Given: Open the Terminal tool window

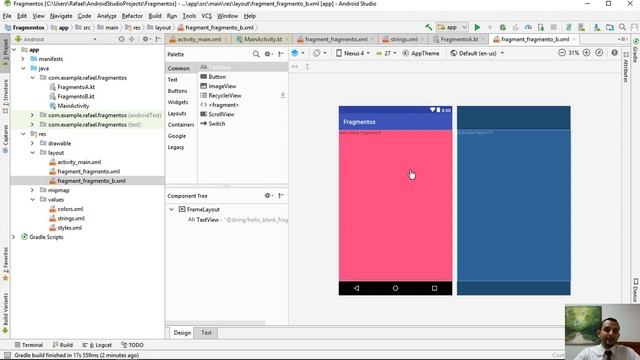Looking at the screenshot, I should click(x=29, y=345).
